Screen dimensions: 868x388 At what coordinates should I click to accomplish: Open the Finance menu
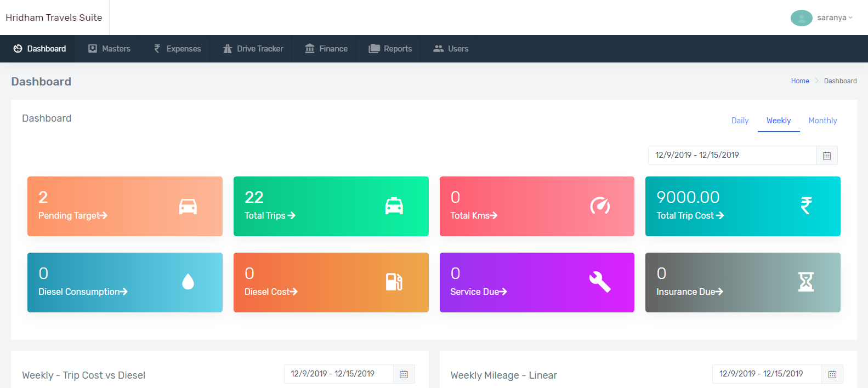[326, 49]
